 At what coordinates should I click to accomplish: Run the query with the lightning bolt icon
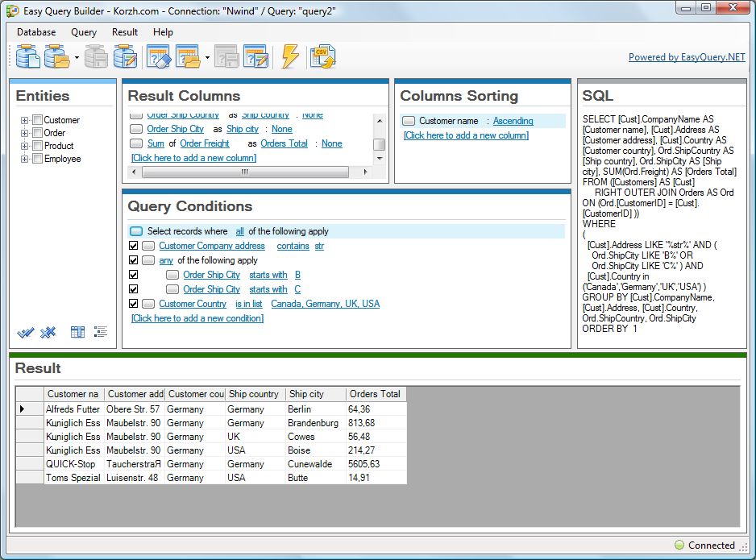[x=289, y=57]
